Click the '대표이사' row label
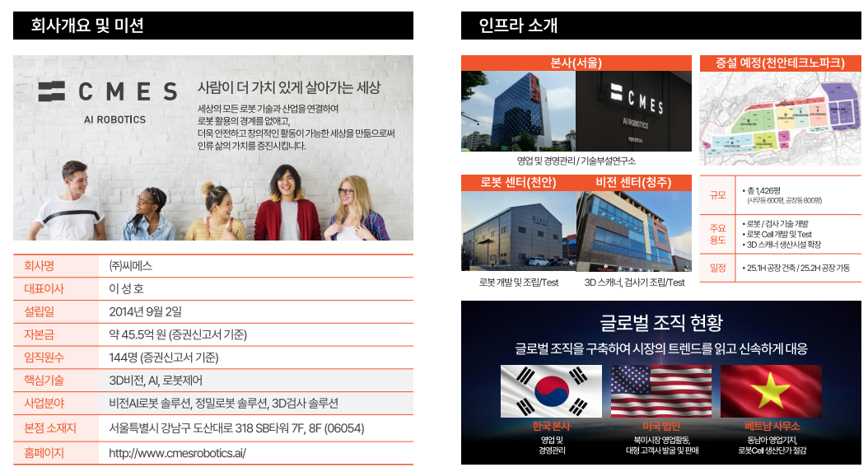 coord(44,288)
